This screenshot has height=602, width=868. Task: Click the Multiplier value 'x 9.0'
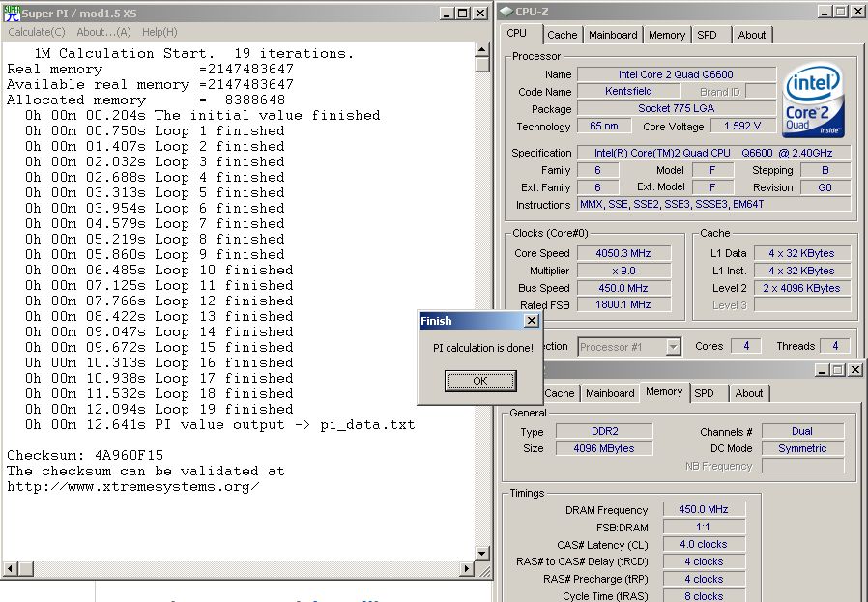pos(623,271)
